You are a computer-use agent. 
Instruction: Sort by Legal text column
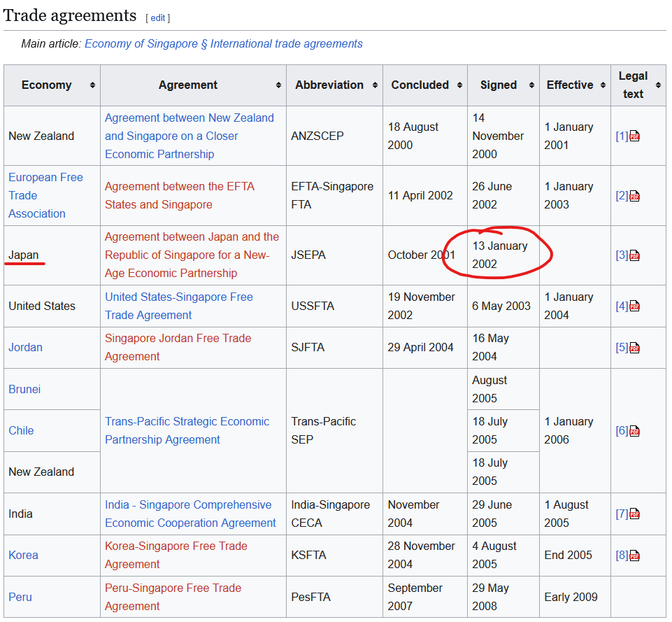[658, 85]
